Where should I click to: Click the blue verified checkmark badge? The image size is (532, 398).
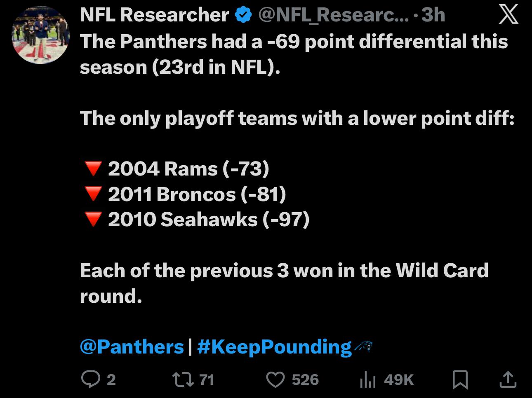coord(244,15)
